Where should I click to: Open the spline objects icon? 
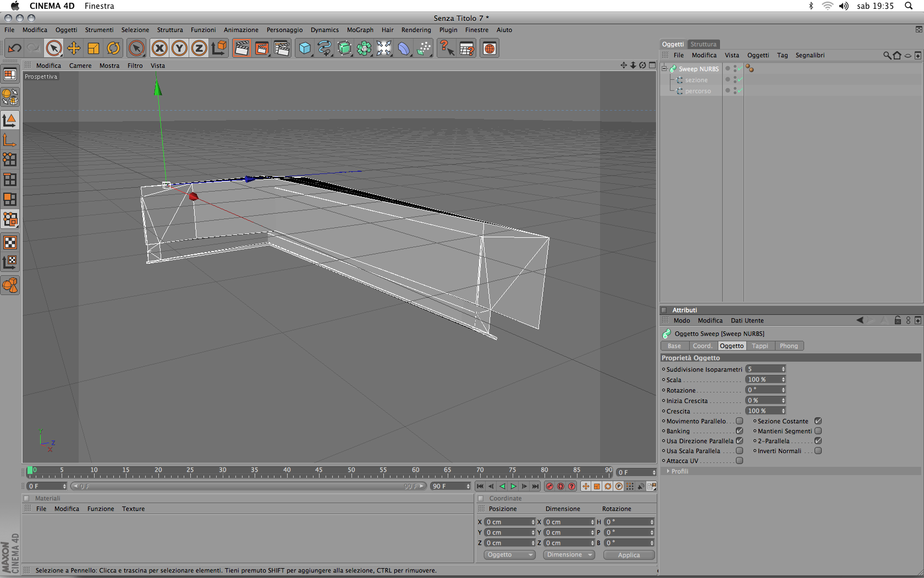tap(324, 48)
